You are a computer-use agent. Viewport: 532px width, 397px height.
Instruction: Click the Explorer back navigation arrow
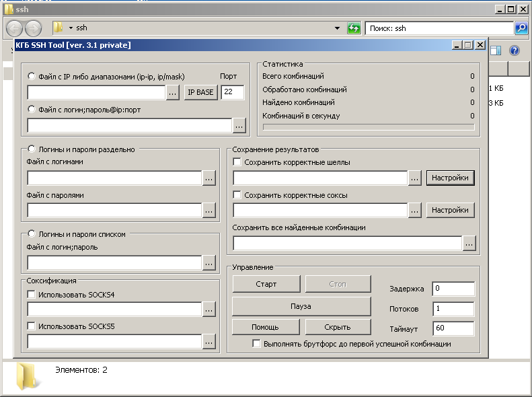15,28
